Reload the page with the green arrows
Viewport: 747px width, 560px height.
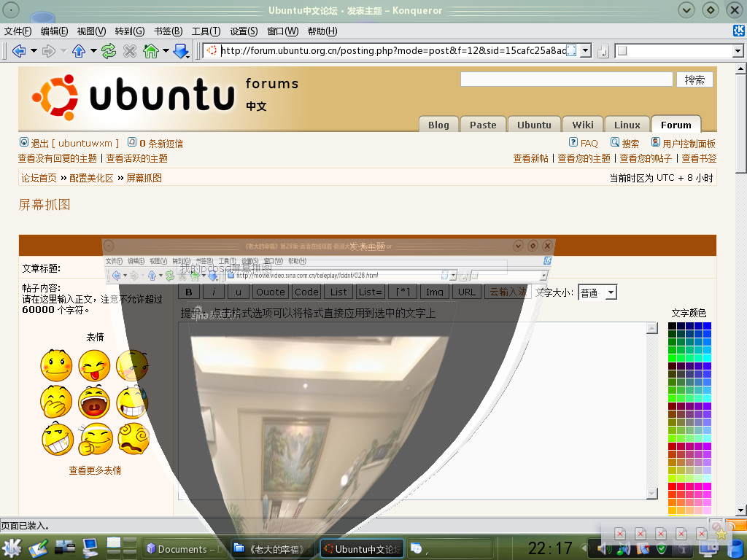pos(109,50)
